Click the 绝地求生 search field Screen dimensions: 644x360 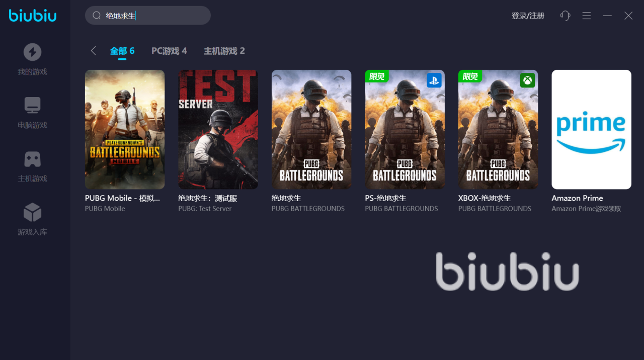148,16
